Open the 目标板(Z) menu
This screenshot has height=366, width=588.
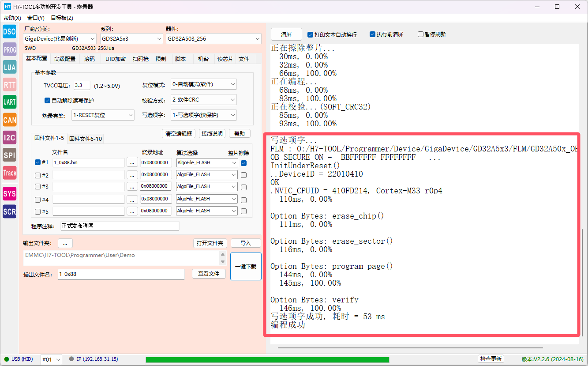pyautogui.click(x=62, y=18)
